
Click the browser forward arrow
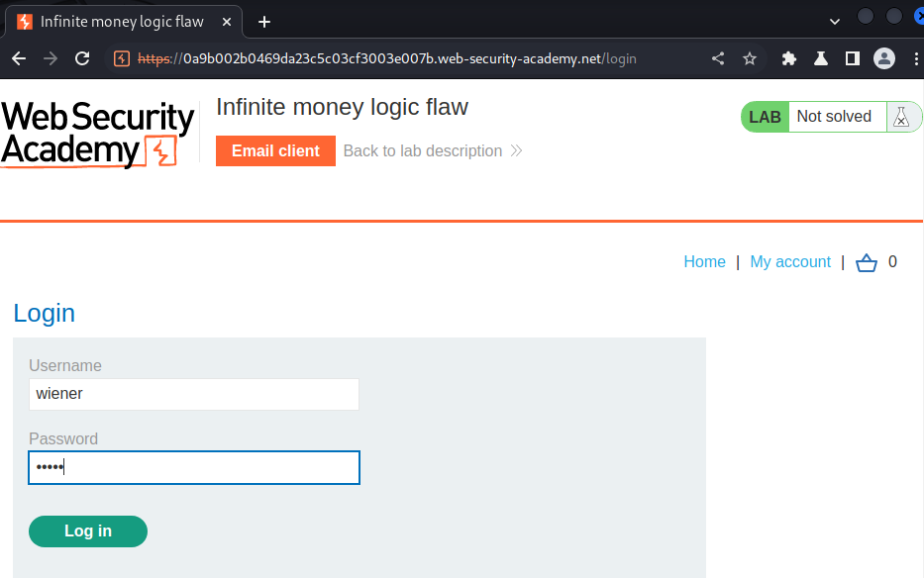[x=51, y=58]
